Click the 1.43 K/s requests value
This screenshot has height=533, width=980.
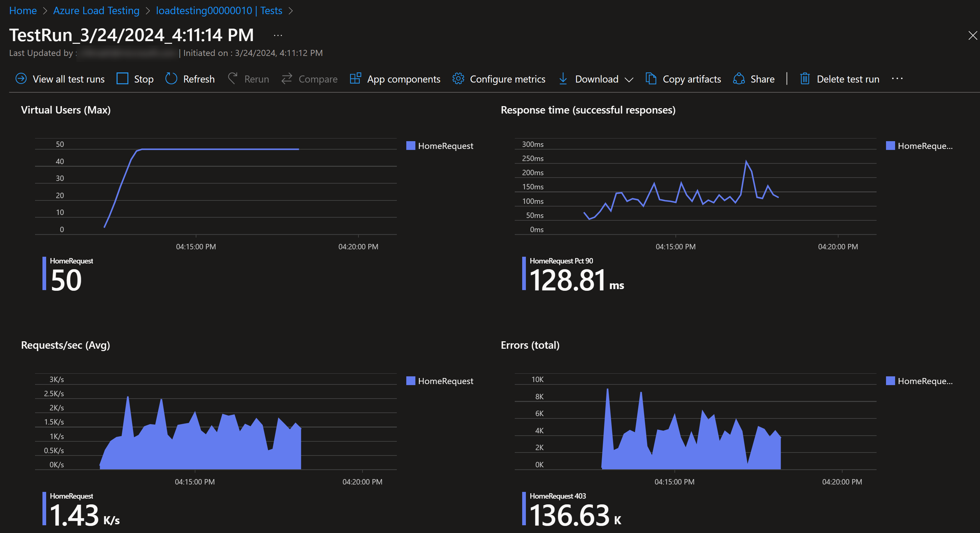(85, 515)
